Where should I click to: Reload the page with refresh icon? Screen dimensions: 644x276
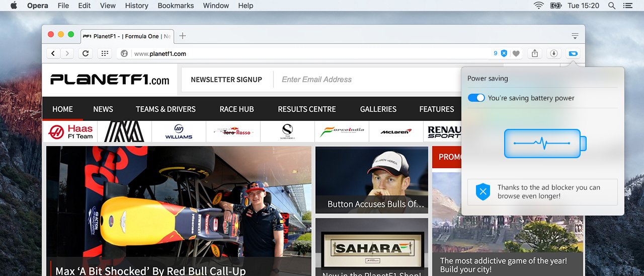[x=86, y=53]
